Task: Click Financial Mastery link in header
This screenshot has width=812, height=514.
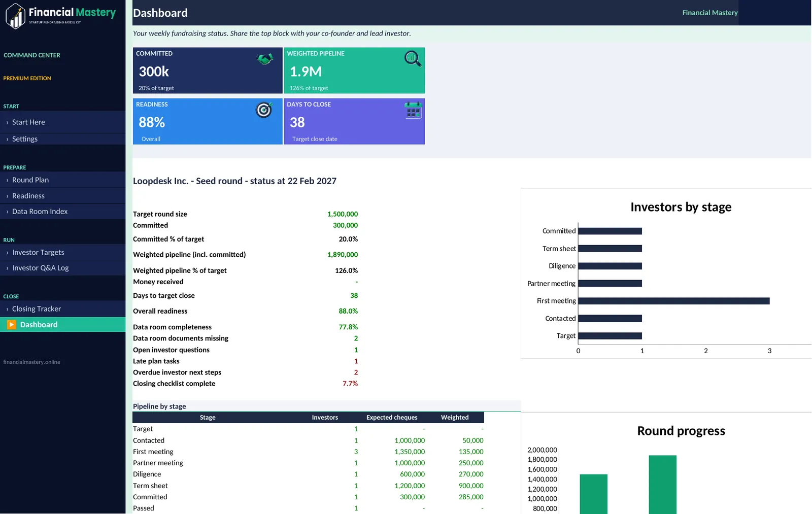Action: pos(710,13)
